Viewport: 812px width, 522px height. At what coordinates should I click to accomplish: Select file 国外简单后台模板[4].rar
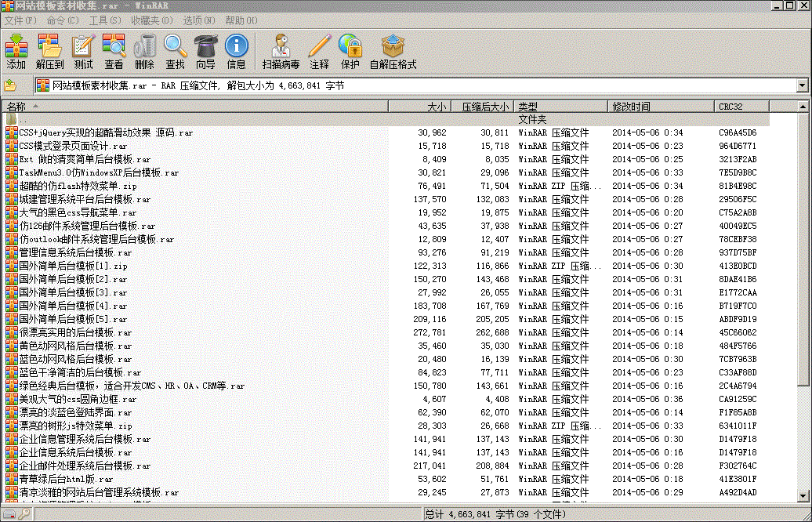tap(73, 306)
